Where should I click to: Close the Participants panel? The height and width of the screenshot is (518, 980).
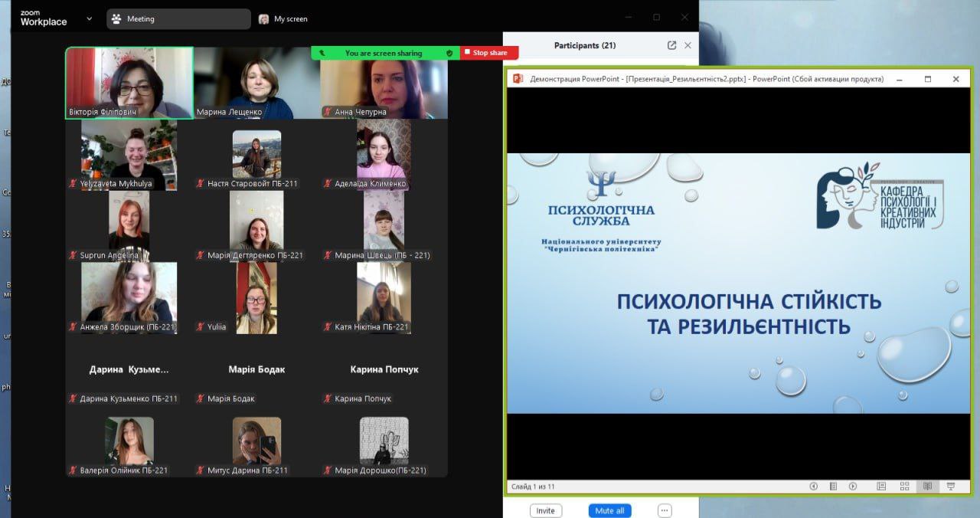688,45
